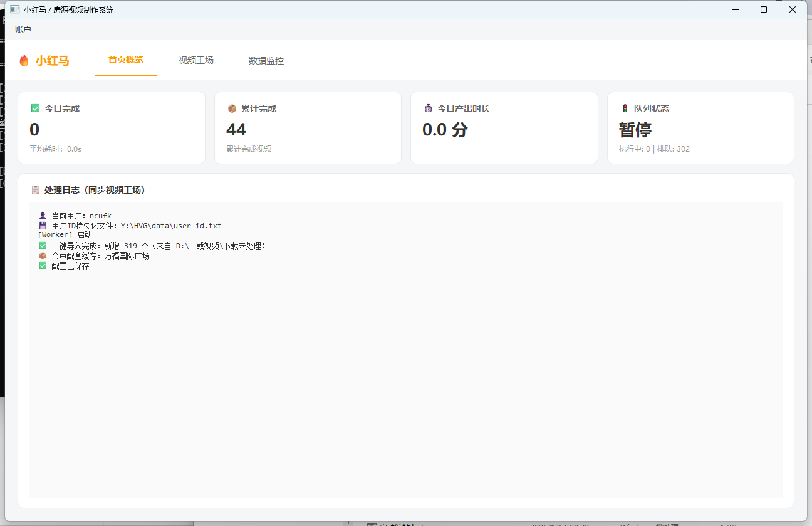Open the 视频工场 tab

(x=196, y=60)
